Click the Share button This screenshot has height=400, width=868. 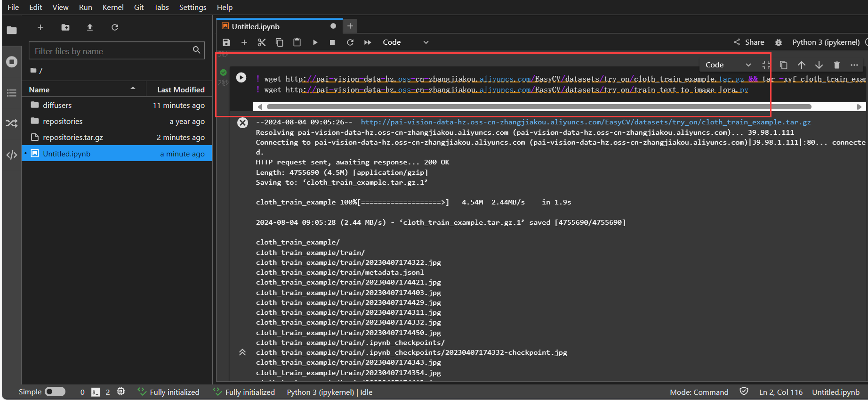(x=749, y=42)
